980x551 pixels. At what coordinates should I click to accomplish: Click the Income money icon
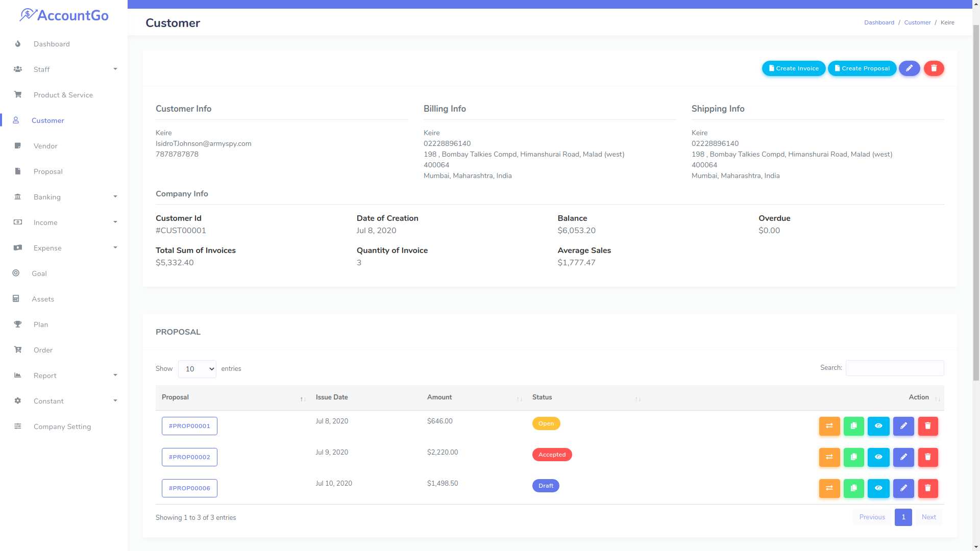[18, 222]
